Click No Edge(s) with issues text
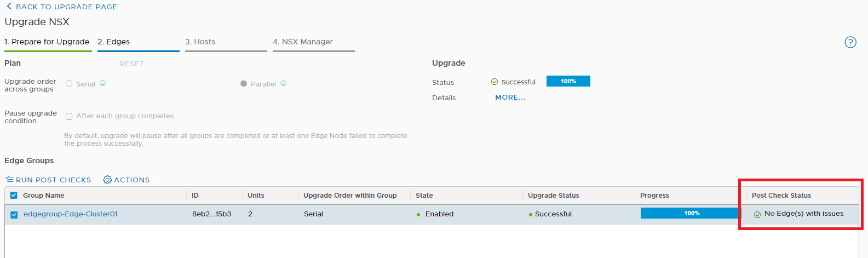Viewport: 868px width, 258px height. tap(804, 214)
